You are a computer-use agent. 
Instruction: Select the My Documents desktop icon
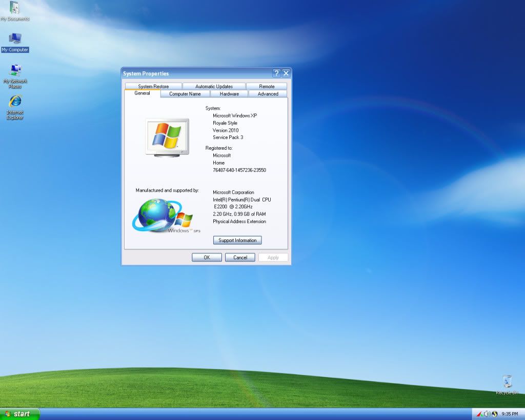pyautogui.click(x=15, y=11)
